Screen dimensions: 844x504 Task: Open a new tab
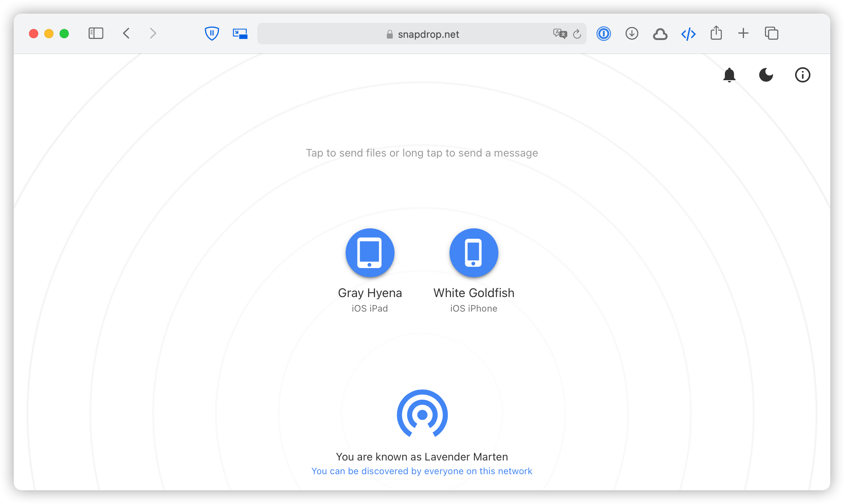click(x=743, y=34)
